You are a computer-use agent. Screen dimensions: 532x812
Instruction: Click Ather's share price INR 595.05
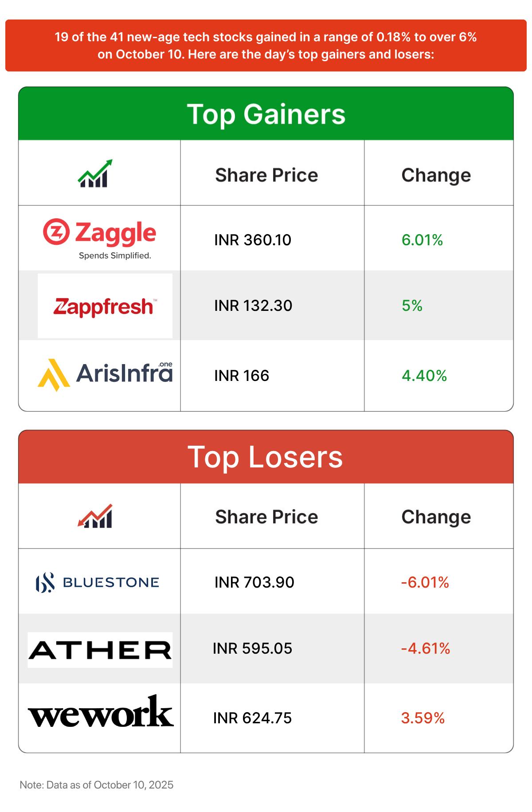click(253, 648)
